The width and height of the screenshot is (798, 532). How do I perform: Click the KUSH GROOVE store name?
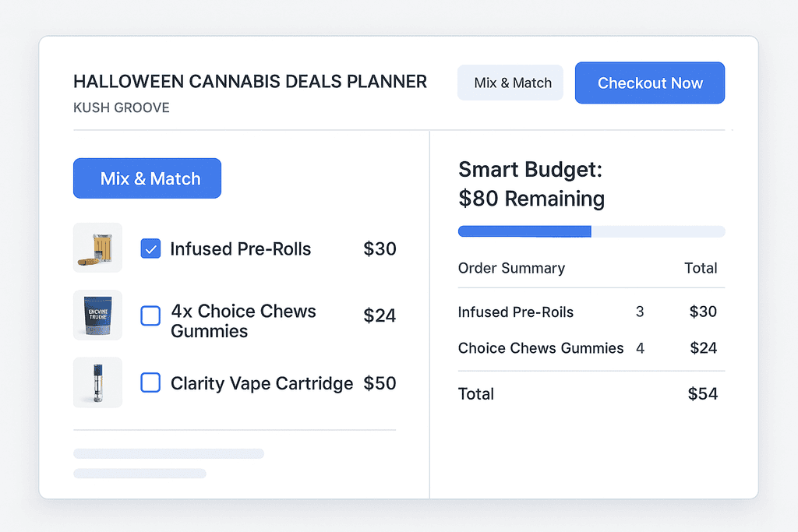coord(121,107)
